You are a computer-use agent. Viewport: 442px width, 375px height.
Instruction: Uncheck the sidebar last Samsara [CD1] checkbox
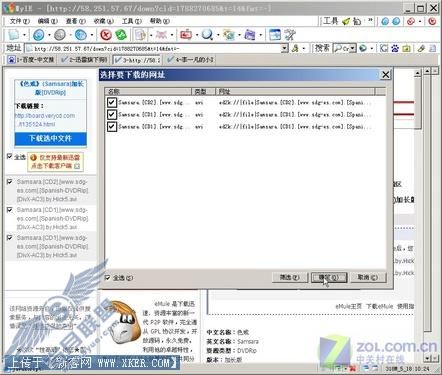pyautogui.click(x=10, y=238)
